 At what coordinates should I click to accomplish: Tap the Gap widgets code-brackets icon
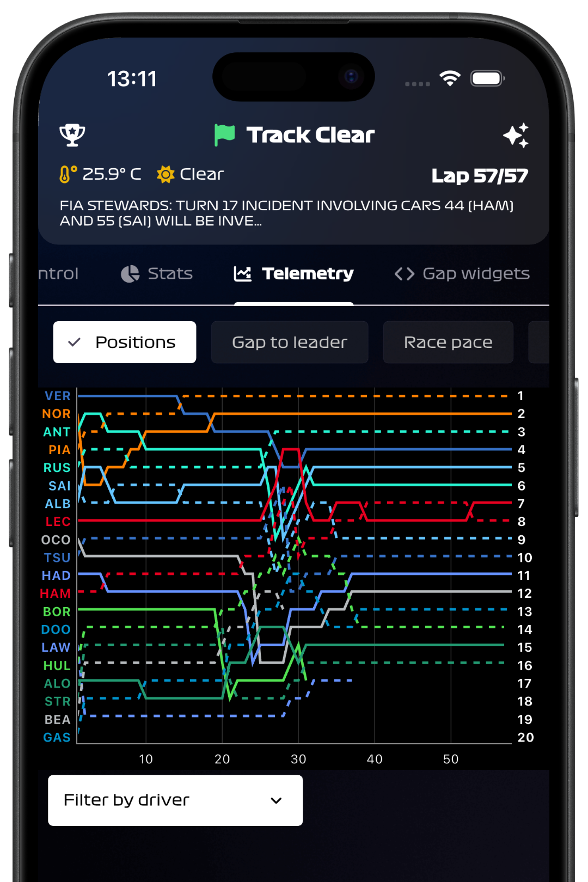pyautogui.click(x=405, y=274)
